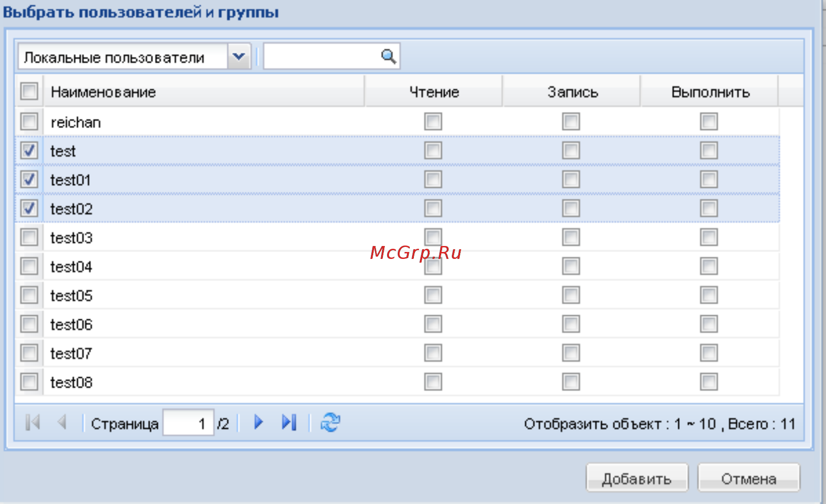Screen dimensions: 826x504
Task: Click the search magnifier icon
Action: pyautogui.click(x=388, y=57)
